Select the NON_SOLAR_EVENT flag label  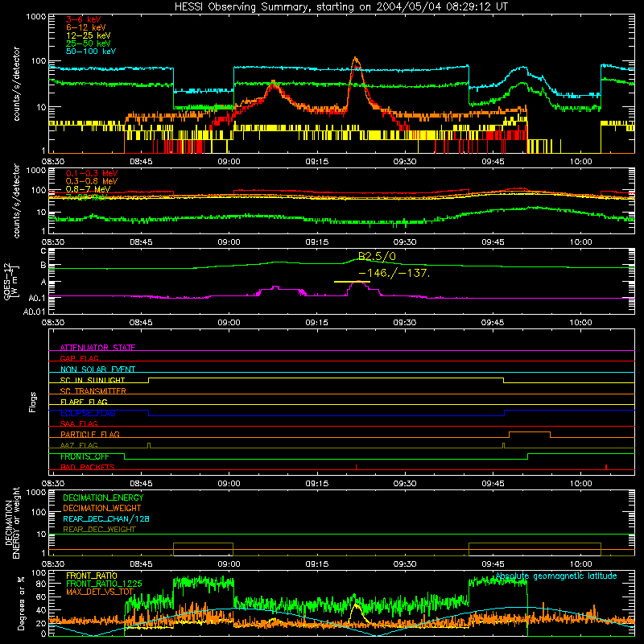(97, 369)
